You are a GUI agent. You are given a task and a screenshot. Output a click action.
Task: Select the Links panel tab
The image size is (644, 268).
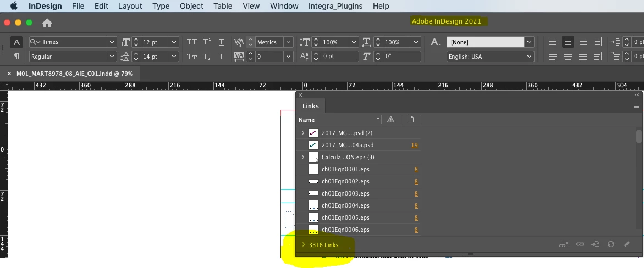311,106
